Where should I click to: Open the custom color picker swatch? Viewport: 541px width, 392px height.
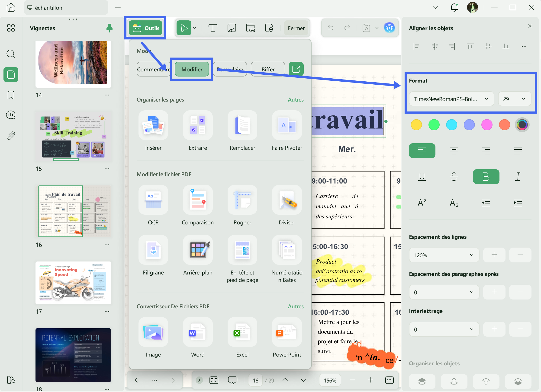pyautogui.click(x=522, y=125)
